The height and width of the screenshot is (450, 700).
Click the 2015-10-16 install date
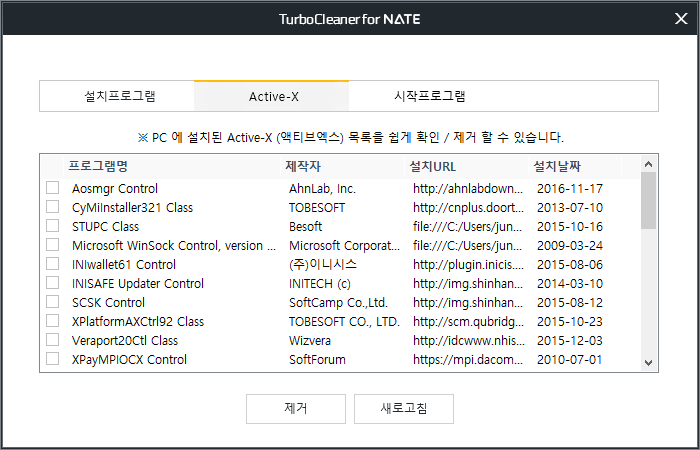[570, 227]
